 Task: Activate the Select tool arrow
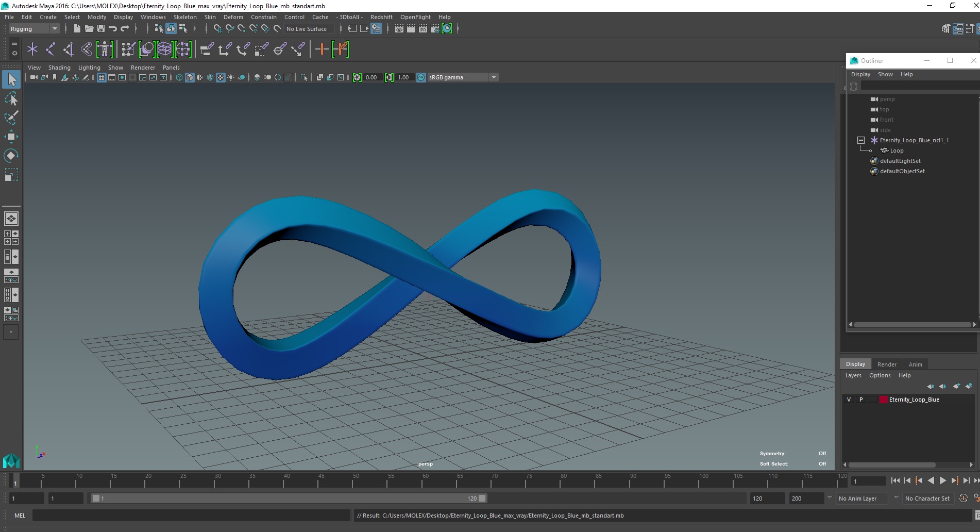point(11,79)
